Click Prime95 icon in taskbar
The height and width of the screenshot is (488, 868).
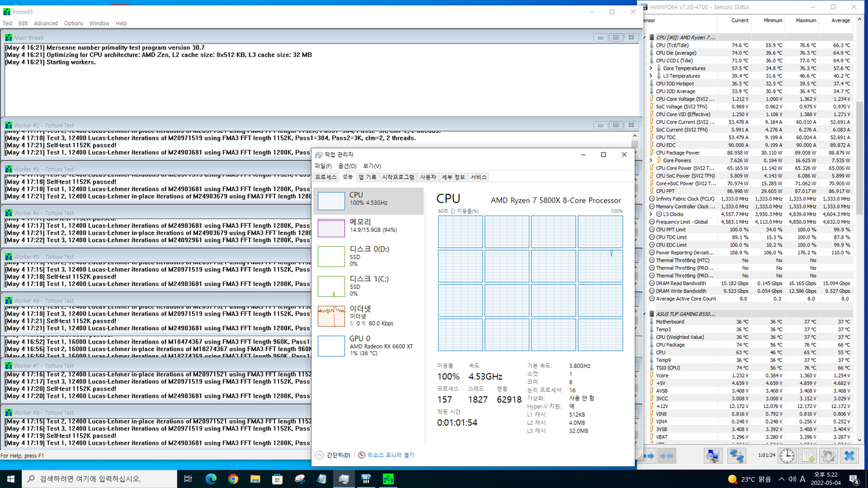point(389,479)
